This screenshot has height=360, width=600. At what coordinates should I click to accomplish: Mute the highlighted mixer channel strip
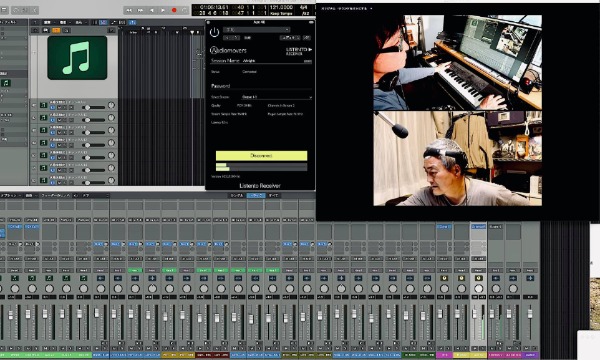pos(475,349)
